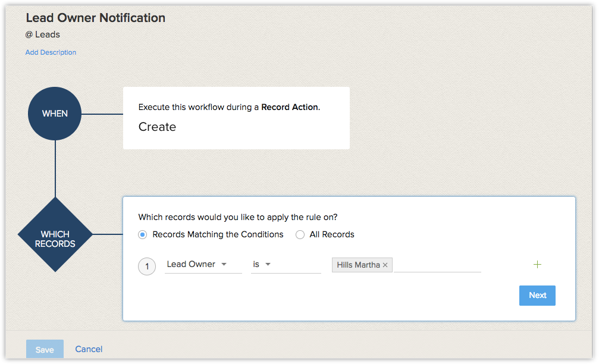Cancel the workflow rule editing
Image resolution: width=599 pixels, height=364 pixels.
[89, 349]
